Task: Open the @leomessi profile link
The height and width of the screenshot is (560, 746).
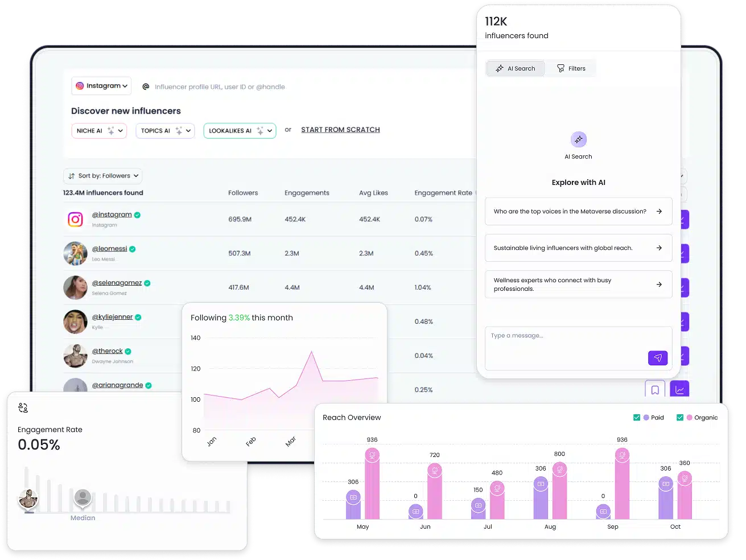Action: click(109, 249)
